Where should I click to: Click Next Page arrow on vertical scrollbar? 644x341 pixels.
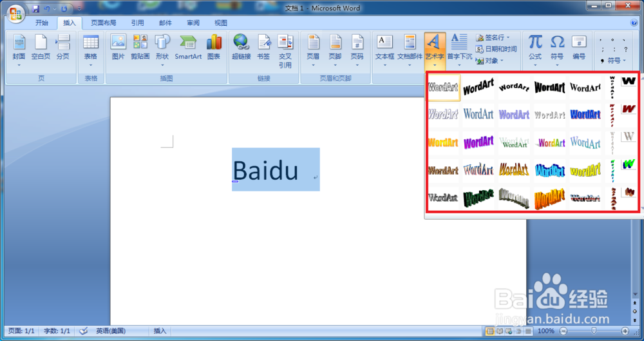[634, 320]
